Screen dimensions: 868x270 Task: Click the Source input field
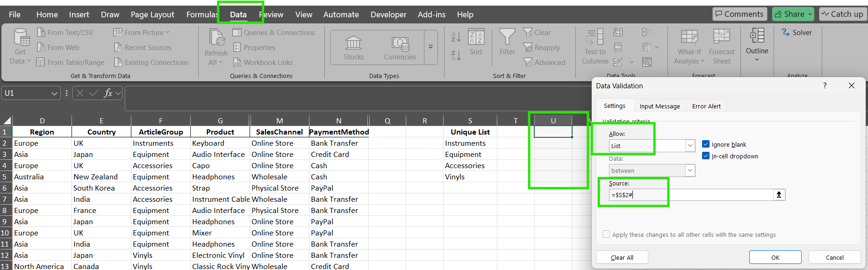point(691,195)
